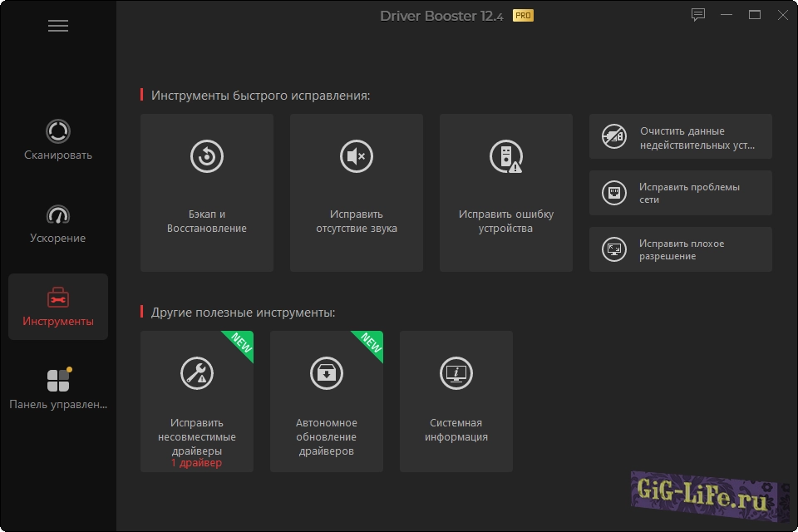The image size is (798, 532).
Task: Open the hamburger menu in the sidebar
Action: tap(58, 26)
